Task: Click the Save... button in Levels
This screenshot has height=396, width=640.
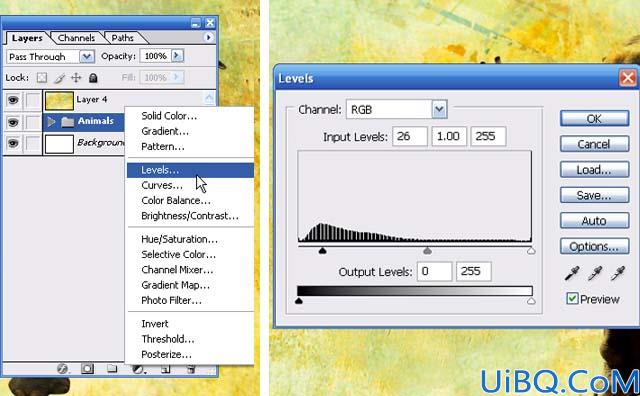Action: (594, 195)
